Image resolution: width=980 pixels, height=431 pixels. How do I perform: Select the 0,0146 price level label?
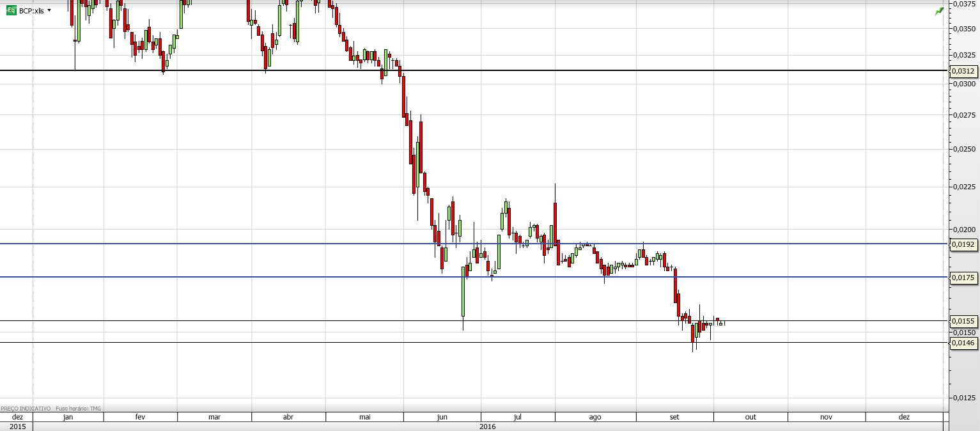pyautogui.click(x=964, y=343)
